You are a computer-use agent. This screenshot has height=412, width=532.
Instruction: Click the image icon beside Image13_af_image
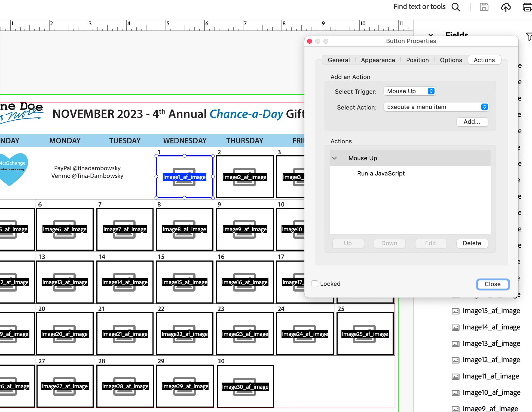(455, 344)
